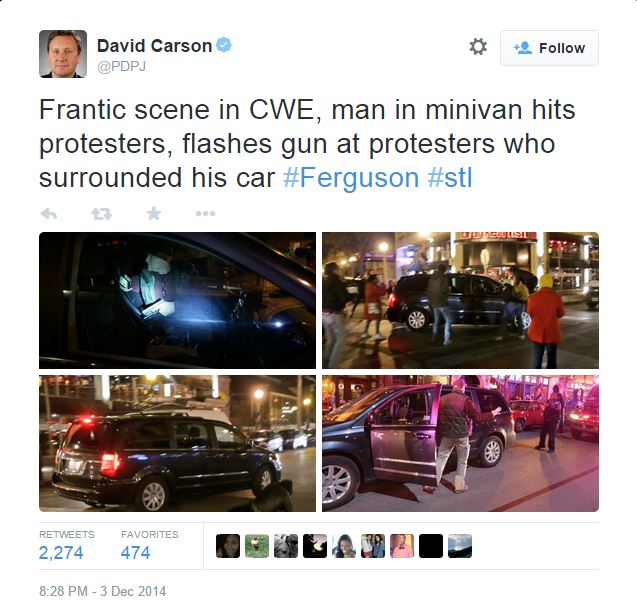The width and height of the screenshot is (637, 608).
Task: View the 474 favorites list
Action: 135,552
